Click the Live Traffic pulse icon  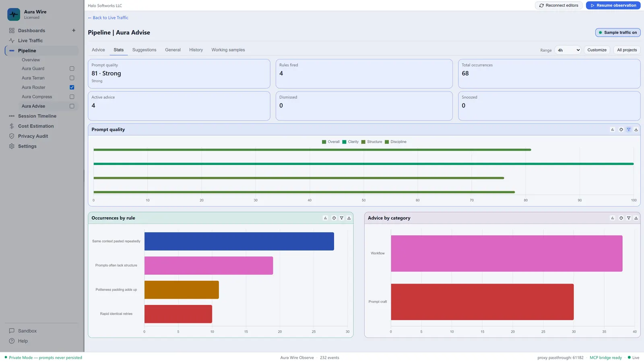[12, 41]
